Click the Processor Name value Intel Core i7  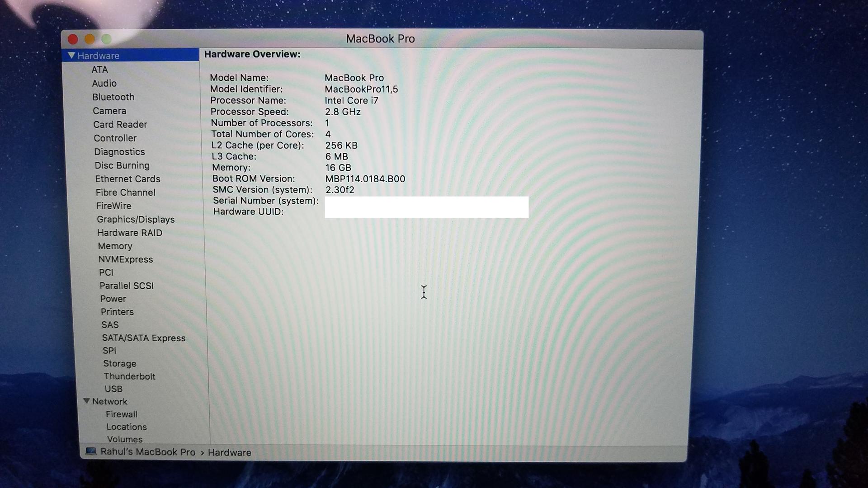coord(351,101)
